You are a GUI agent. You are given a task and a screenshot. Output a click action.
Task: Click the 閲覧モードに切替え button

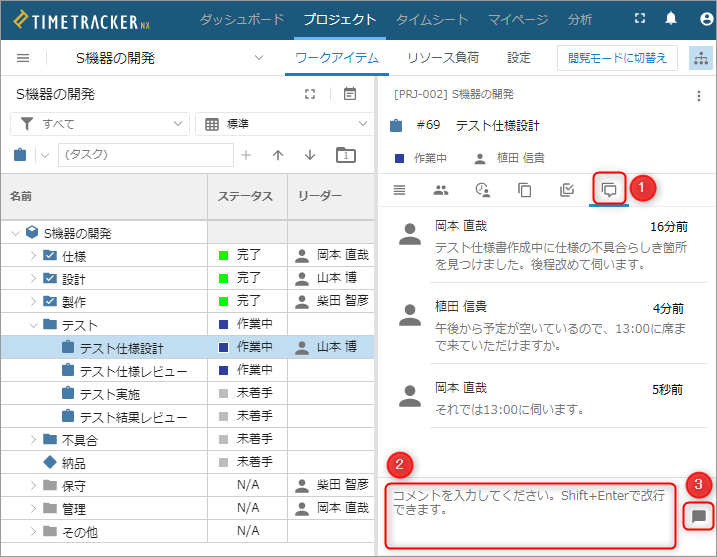tap(617, 58)
